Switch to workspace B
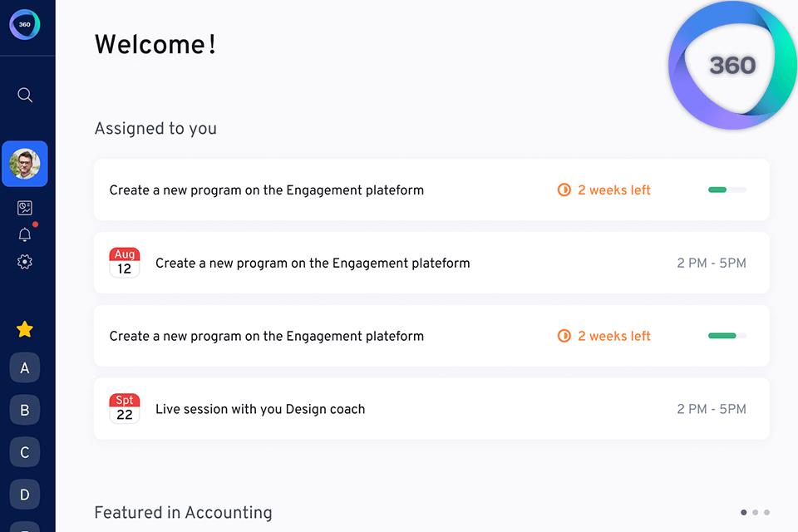Image resolution: width=798 pixels, height=532 pixels. tap(25, 410)
